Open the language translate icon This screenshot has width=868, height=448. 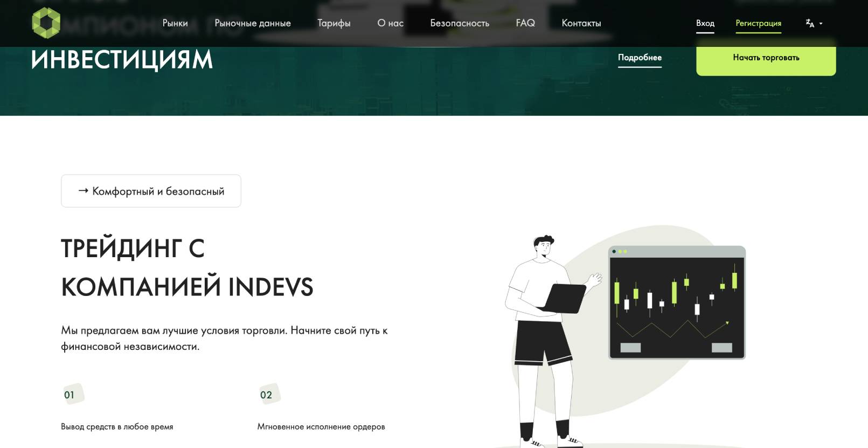tap(810, 23)
